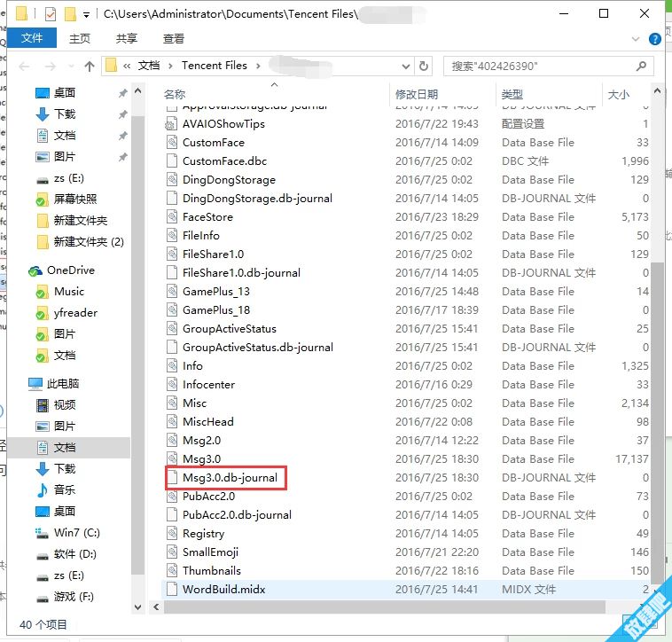Open the quick access toolbar customize arrow
The height and width of the screenshot is (642, 672).
[x=86, y=15]
